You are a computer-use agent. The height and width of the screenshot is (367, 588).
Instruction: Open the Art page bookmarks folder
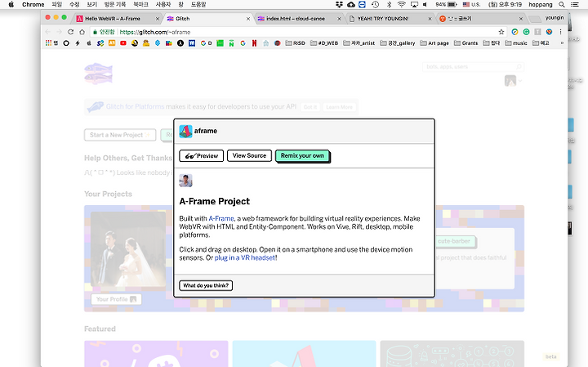tap(434, 43)
